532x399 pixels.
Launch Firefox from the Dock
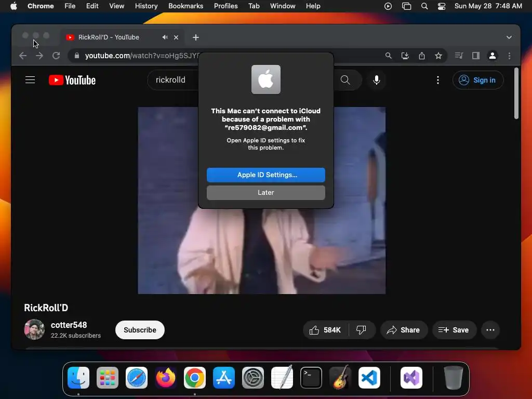(x=166, y=378)
